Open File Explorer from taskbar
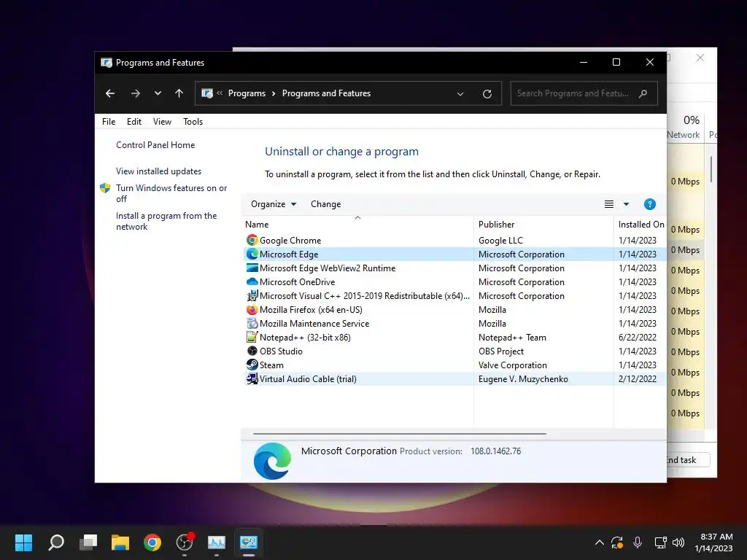 coord(120,542)
